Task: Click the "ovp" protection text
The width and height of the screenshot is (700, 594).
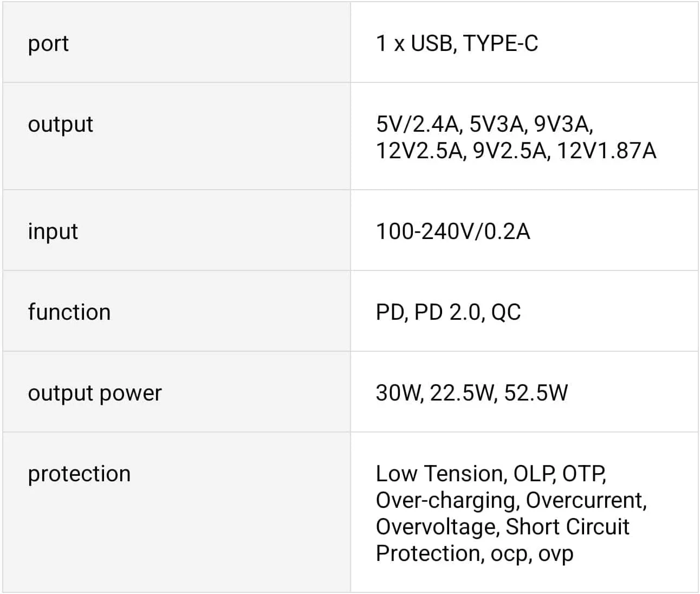Action: (556, 554)
